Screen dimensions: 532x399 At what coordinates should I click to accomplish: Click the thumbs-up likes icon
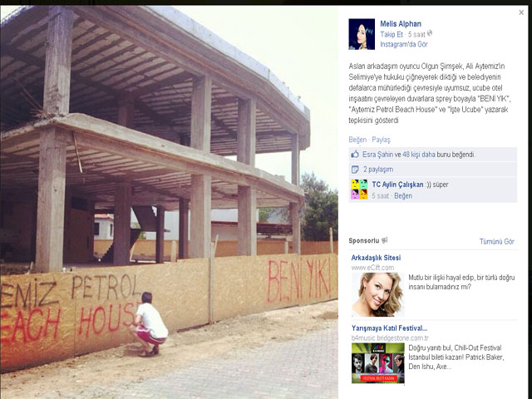355,155
